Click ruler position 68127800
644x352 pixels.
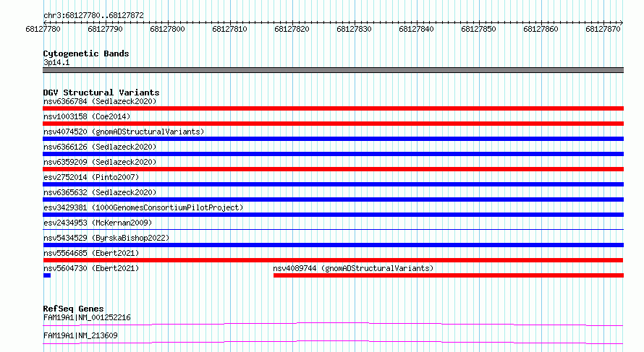coord(168,29)
